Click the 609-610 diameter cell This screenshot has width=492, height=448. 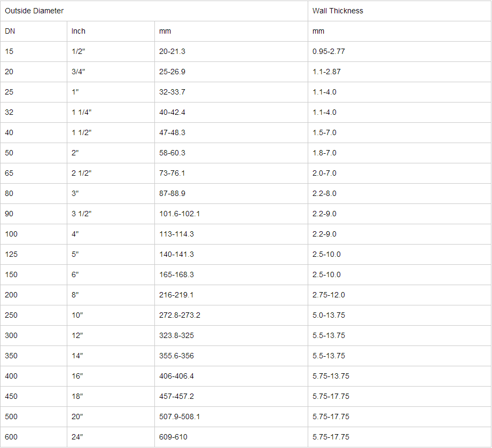pos(173,437)
